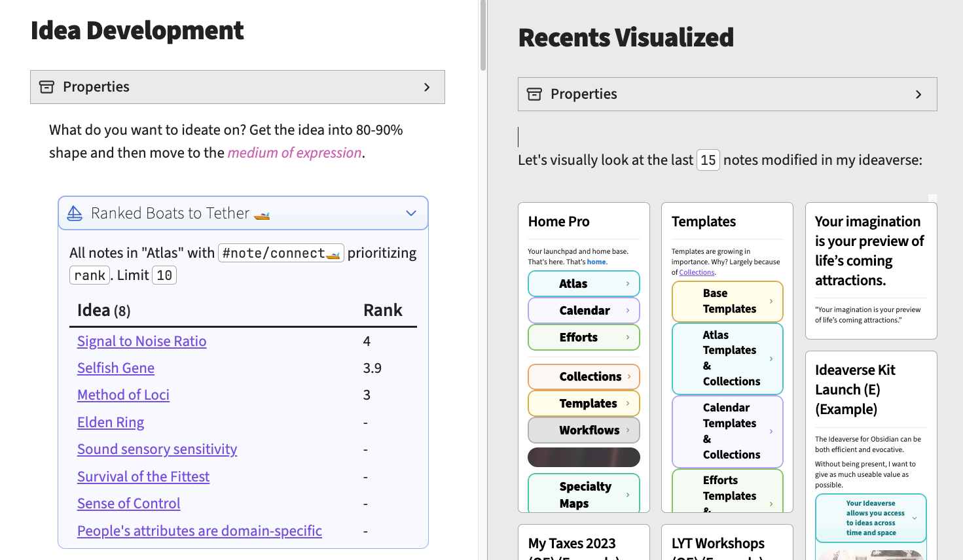Image resolution: width=963 pixels, height=560 pixels.
Task: Open the Selfish Gene note link
Action: click(x=116, y=368)
